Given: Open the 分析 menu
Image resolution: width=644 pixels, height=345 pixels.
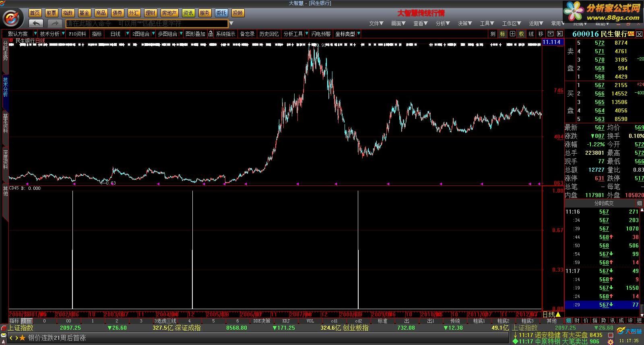Looking at the screenshot, I should point(443,23).
